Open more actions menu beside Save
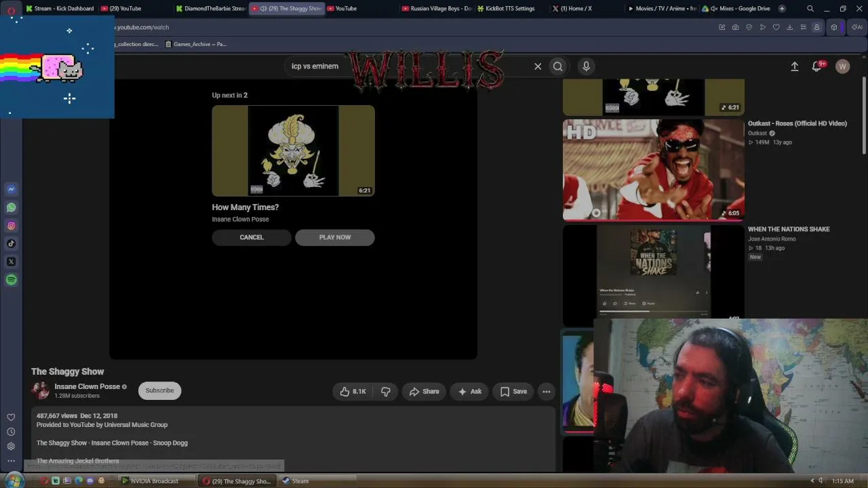The height and width of the screenshot is (488, 868). (x=547, y=391)
